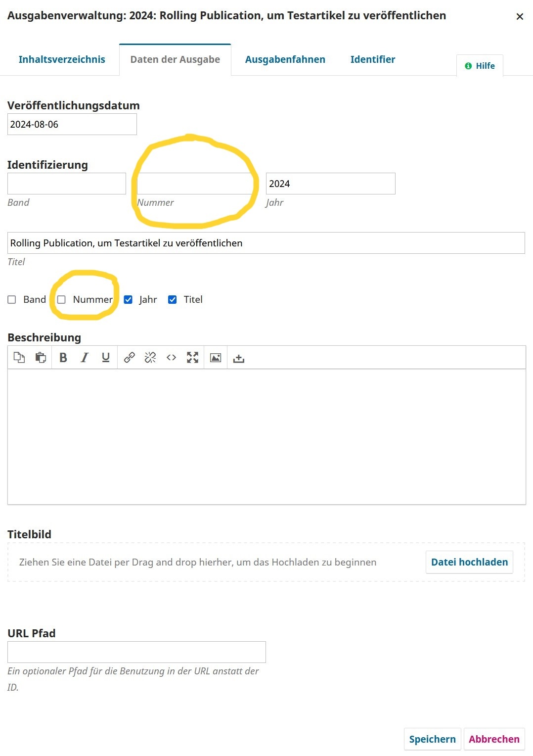The height and width of the screenshot is (756, 533).
Task: Uncheck the Titel checkbox
Action: (x=173, y=300)
